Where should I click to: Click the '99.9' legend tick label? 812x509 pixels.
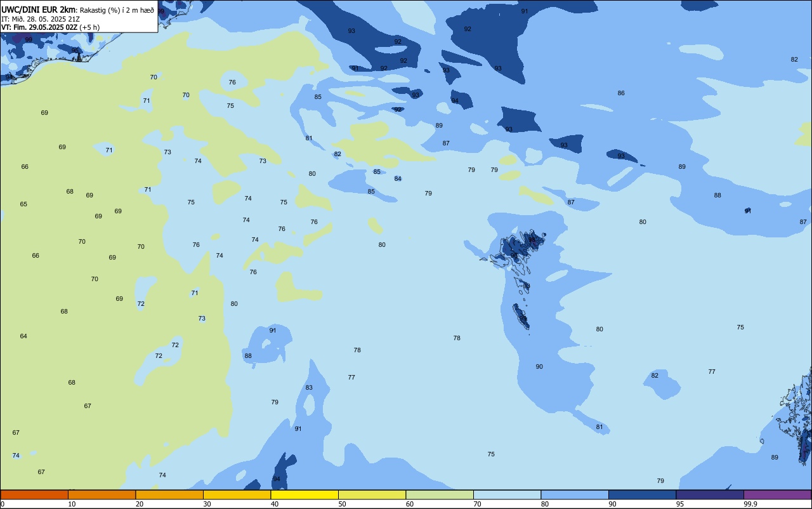tap(750, 504)
